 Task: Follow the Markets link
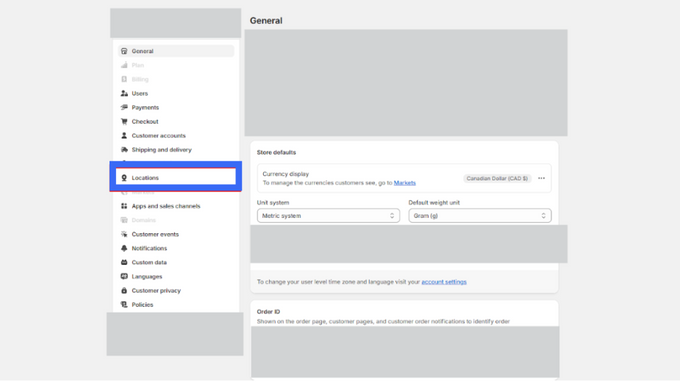405,183
